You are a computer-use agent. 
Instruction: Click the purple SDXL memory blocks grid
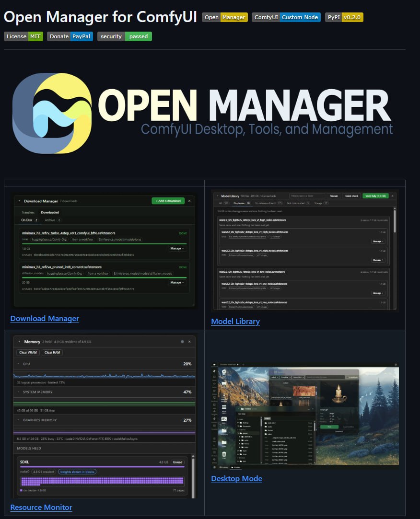(102, 481)
